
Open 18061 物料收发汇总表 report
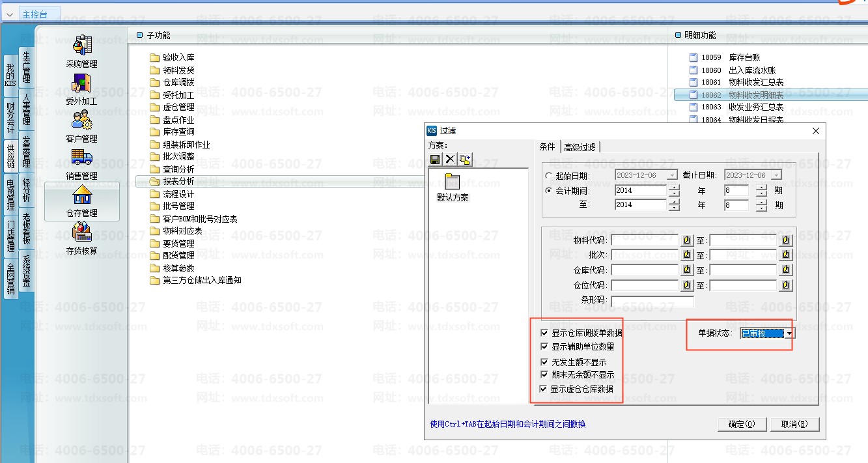[x=736, y=83]
